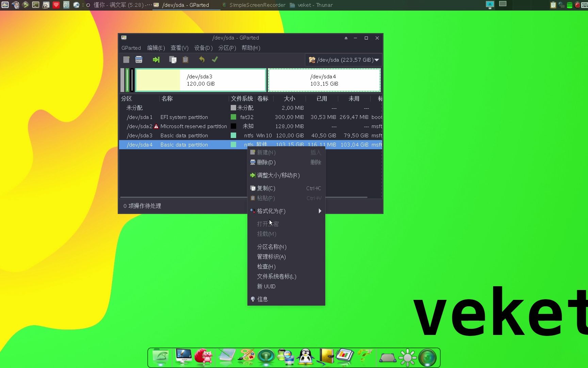Open the yellow notebook icon in dock

tap(326, 357)
